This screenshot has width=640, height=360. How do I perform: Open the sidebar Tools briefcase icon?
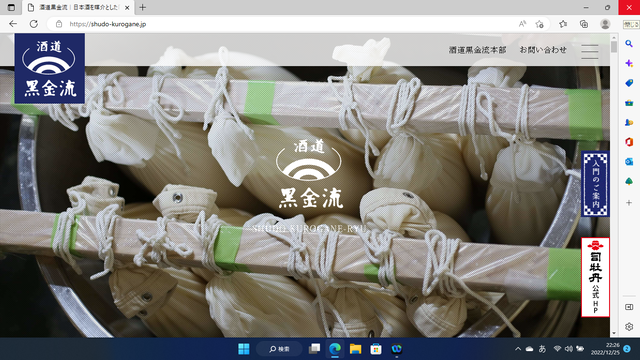pyautogui.click(x=629, y=103)
